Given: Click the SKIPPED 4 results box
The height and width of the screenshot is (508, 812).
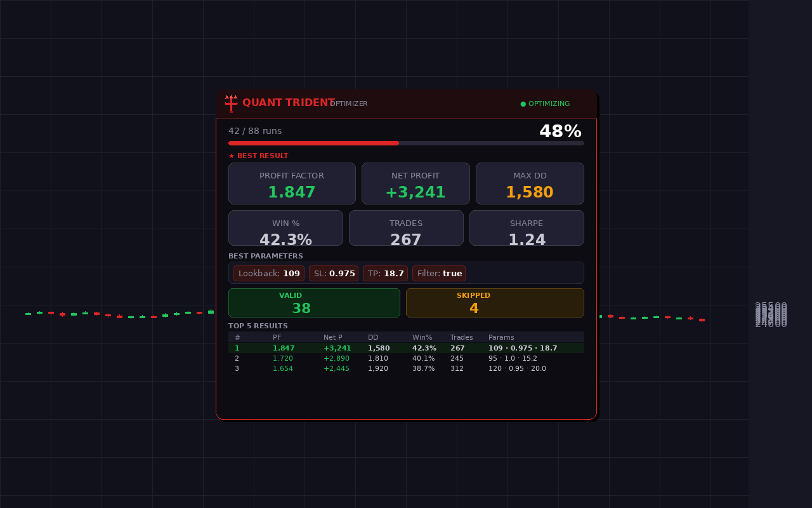Looking at the screenshot, I should pos(495,303).
